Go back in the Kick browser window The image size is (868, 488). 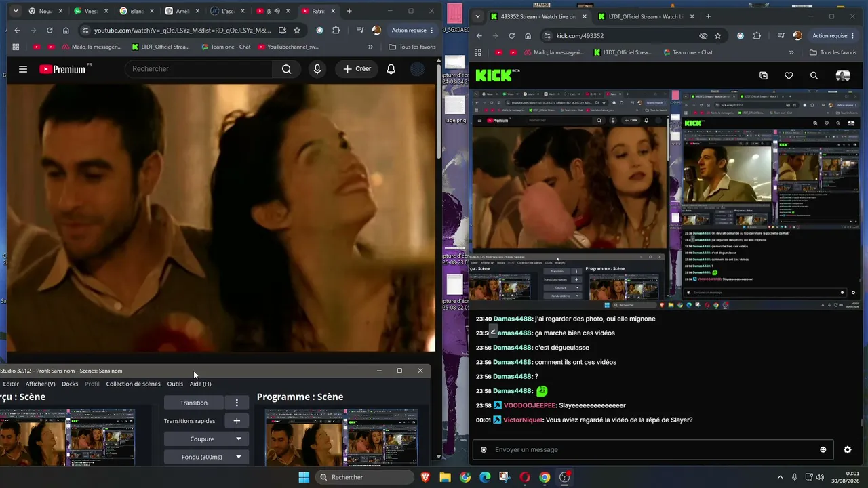[479, 36]
